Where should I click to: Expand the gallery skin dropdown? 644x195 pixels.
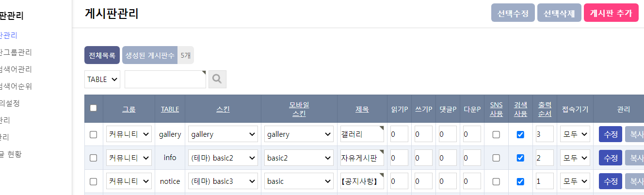tap(223, 134)
